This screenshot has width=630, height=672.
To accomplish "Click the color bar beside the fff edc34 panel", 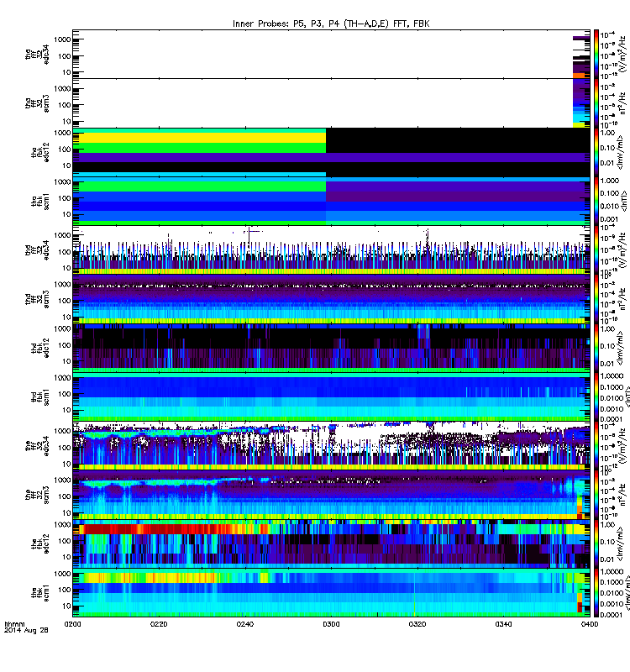I will 596,446.
